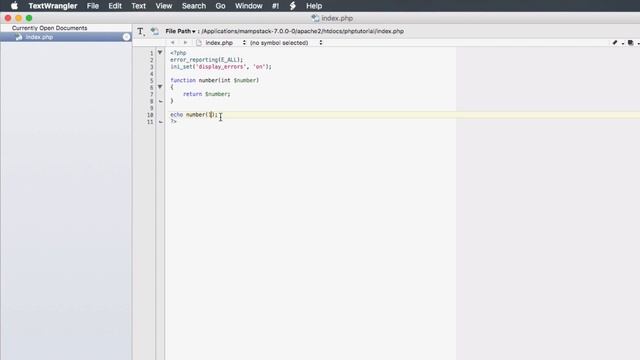Go to next document arrow
Screen dimensions: 640x360
click(185, 42)
